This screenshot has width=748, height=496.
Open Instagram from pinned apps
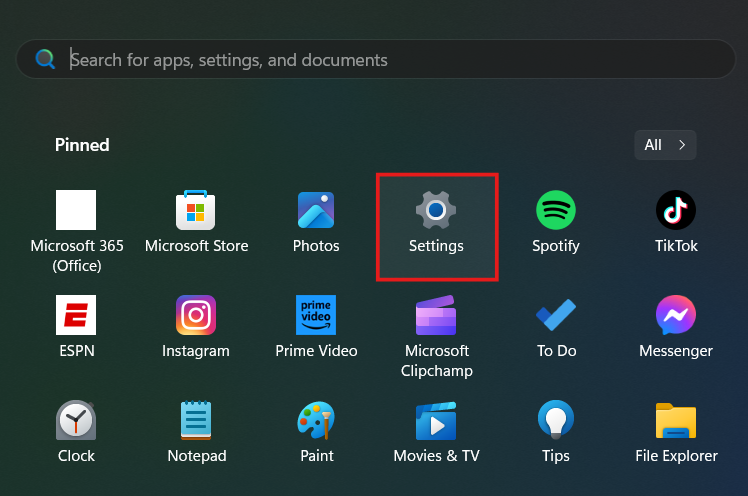coord(196,316)
